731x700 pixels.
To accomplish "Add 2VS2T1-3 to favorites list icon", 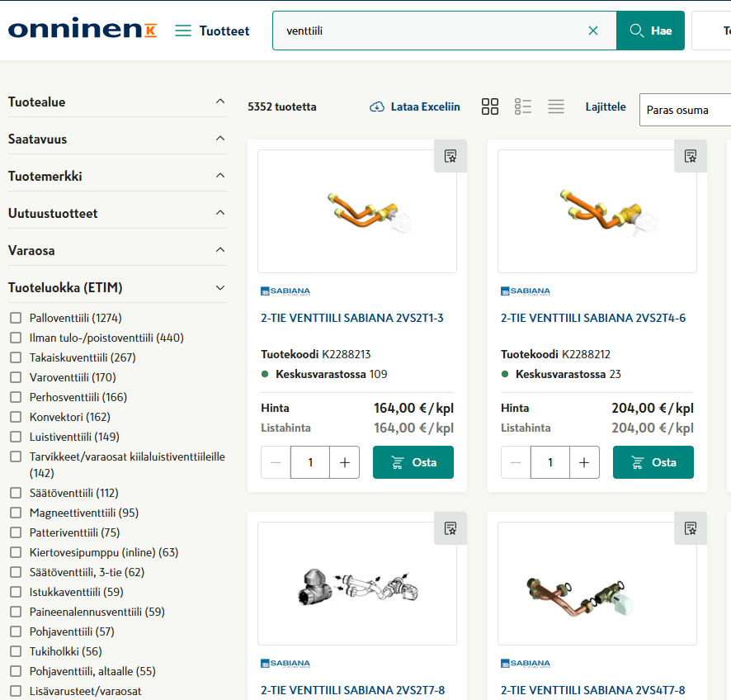I will 450,156.
